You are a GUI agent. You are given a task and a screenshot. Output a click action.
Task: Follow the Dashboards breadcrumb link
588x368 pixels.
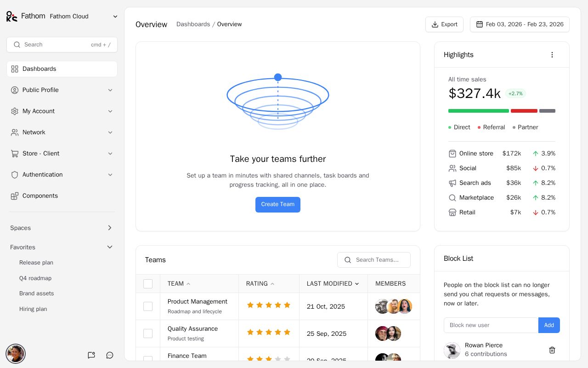[x=193, y=24]
